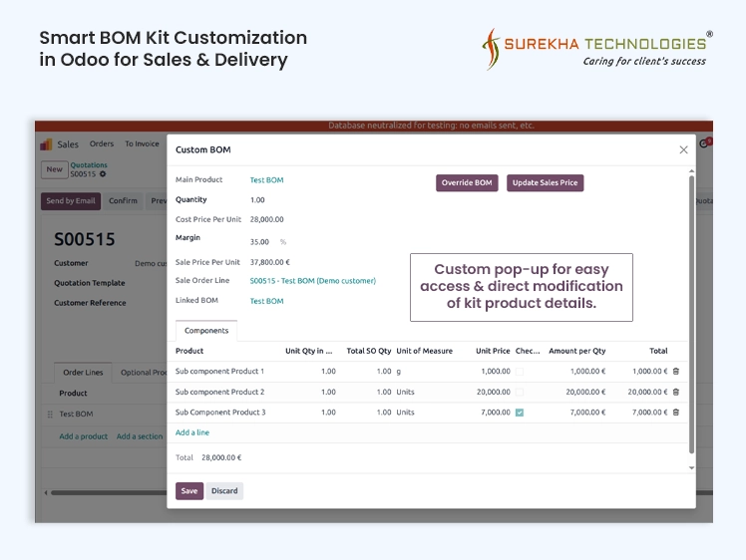Open the Orders menu

point(102,143)
